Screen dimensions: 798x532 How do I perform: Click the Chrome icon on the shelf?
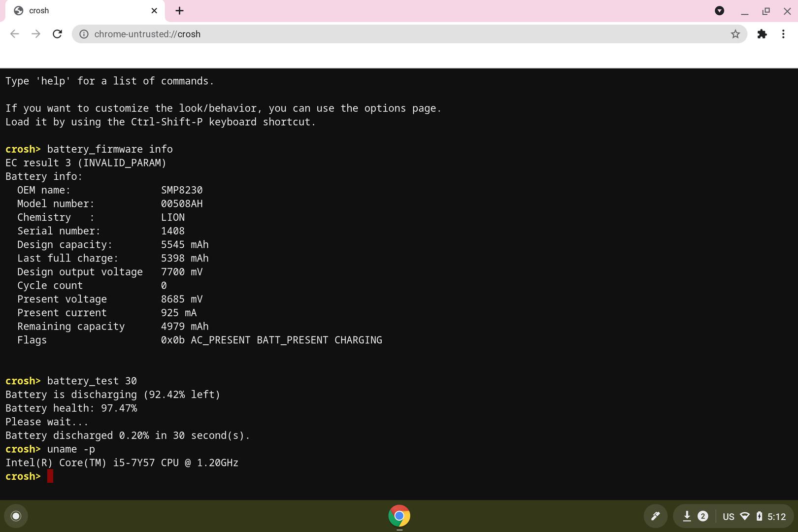(399, 516)
